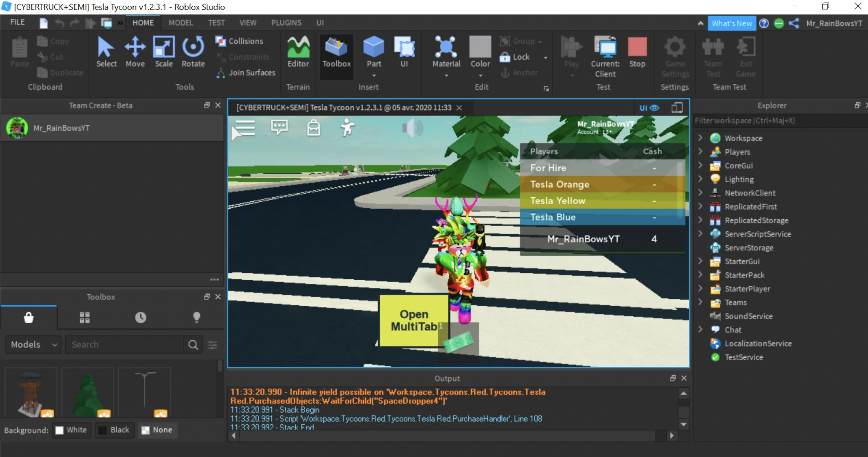The height and width of the screenshot is (457, 868).
Task: Click the Lock tool
Action: click(514, 57)
